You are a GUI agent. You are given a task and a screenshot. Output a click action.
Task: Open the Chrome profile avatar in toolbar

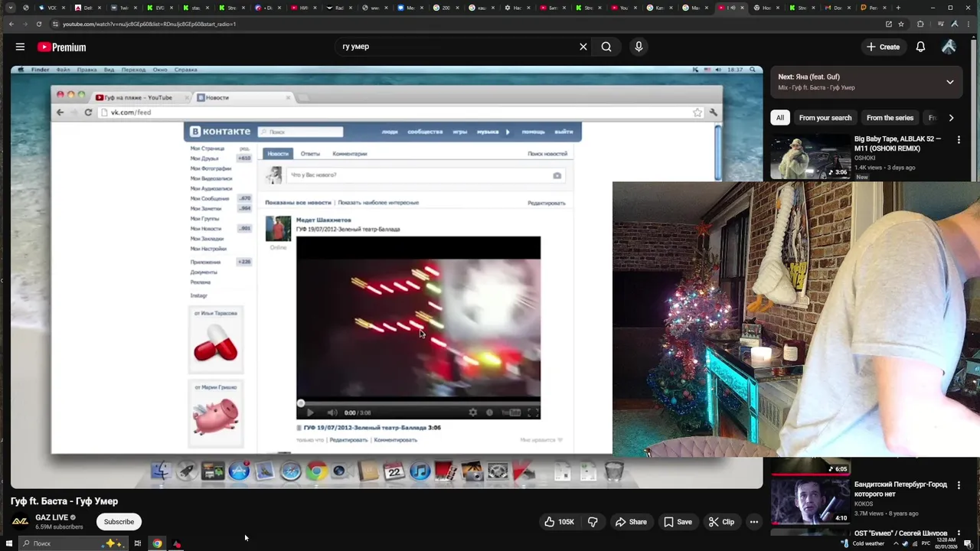954,24
